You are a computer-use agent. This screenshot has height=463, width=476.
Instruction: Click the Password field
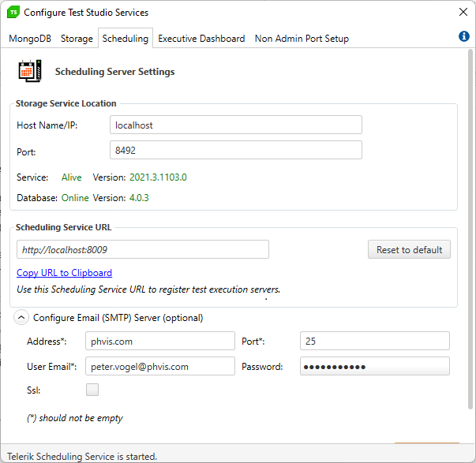click(375, 366)
